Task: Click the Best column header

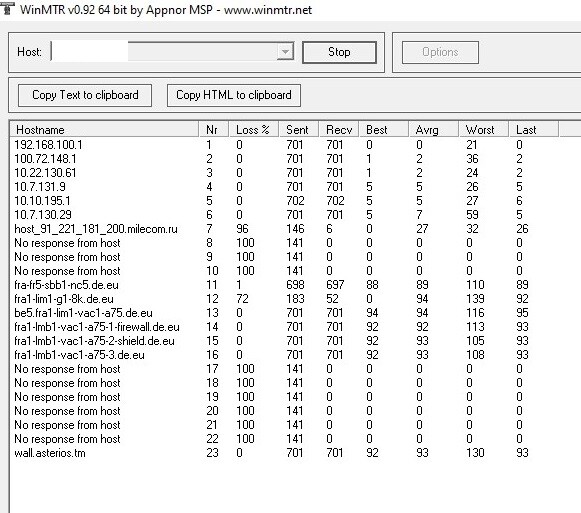Action: pos(384,130)
